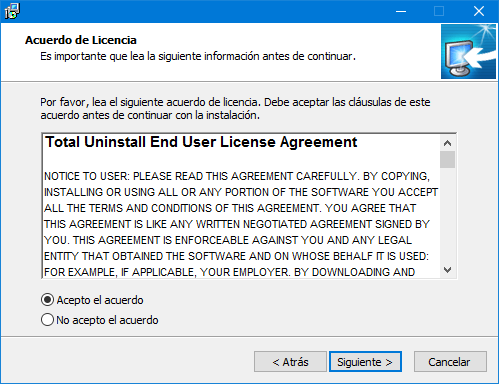Click the empty scrollbar track below thumb
The image size is (499, 384).
point(447,215)
